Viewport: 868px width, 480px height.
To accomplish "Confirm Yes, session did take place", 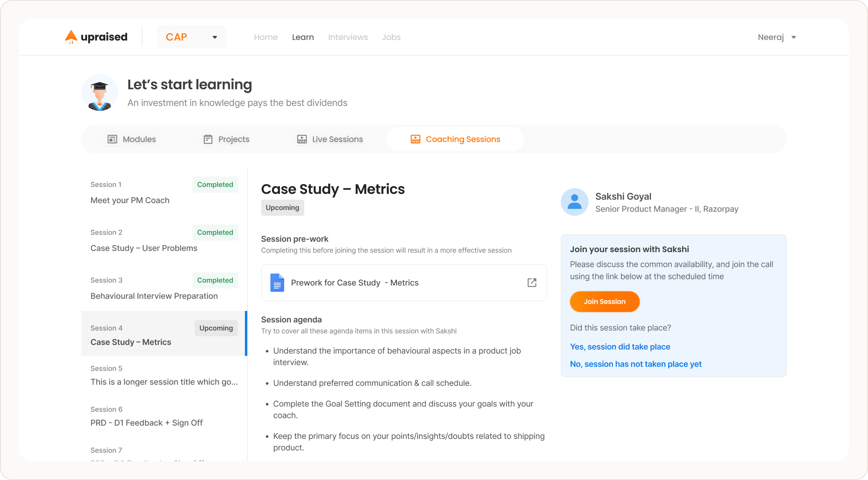I will point(620,347).
